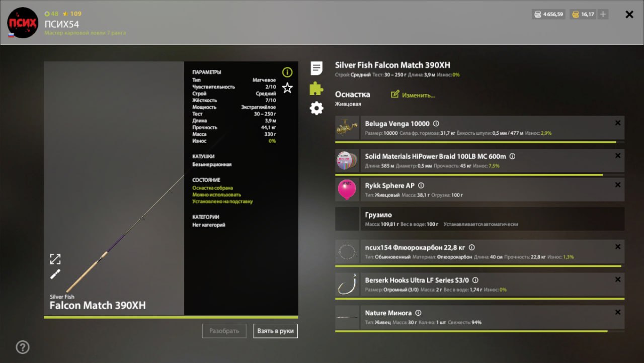
Task: Toggle the favorite star for this rod
Action: click(x=287, y=88)
